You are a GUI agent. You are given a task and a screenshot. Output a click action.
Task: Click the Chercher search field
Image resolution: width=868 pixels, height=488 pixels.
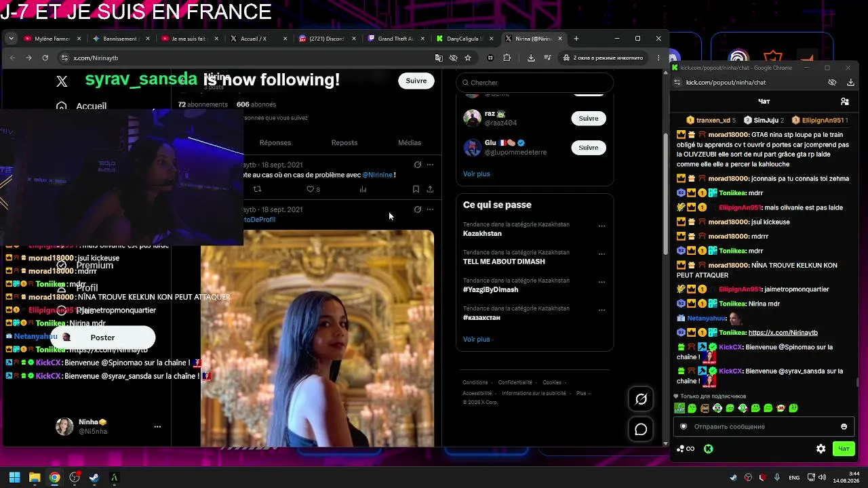[x=534, y=83]
